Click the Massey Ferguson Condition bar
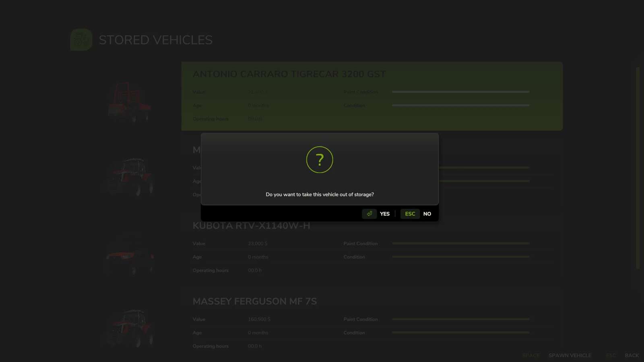Image resolution: width=644 pixels, height=362 pixels. 460,333
